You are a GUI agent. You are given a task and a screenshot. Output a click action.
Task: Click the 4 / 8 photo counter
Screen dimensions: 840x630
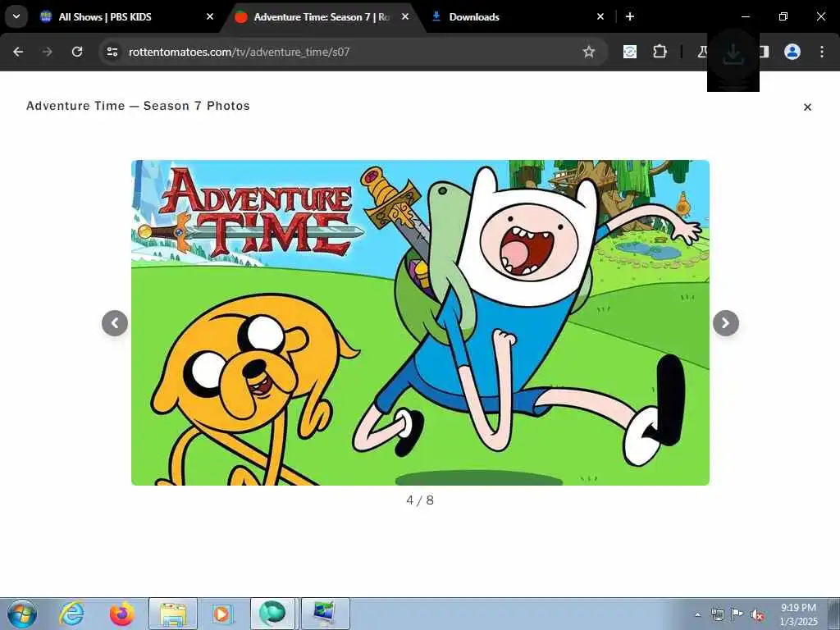420,500
